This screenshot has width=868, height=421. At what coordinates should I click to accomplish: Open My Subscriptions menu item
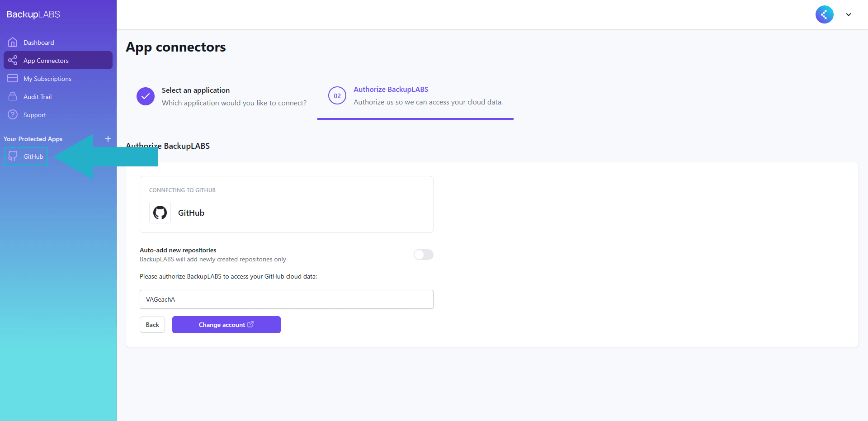(58, 78)
